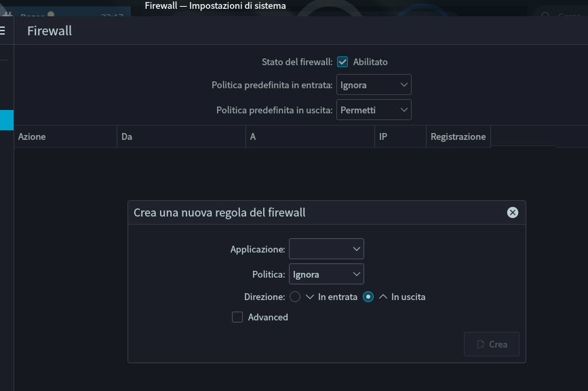Open the hamburger menu beside Firewall
The width and height of the screenshot is (588, 391).
tap(2, 31)
